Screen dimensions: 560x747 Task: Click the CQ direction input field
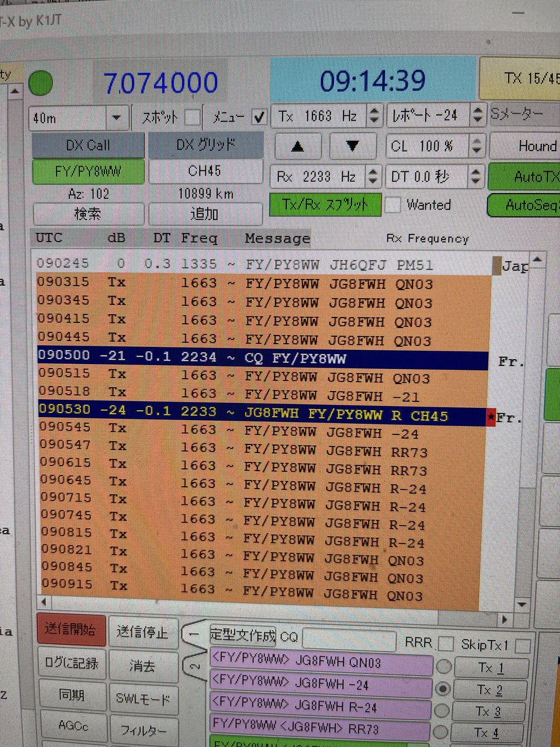[348, 639]
